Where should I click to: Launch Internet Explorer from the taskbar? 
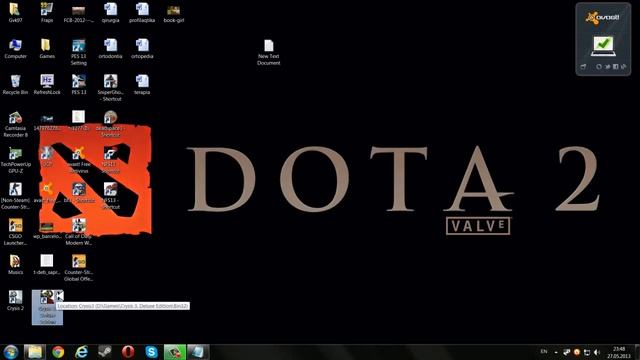pyautogui.click(x=81, y=352)
